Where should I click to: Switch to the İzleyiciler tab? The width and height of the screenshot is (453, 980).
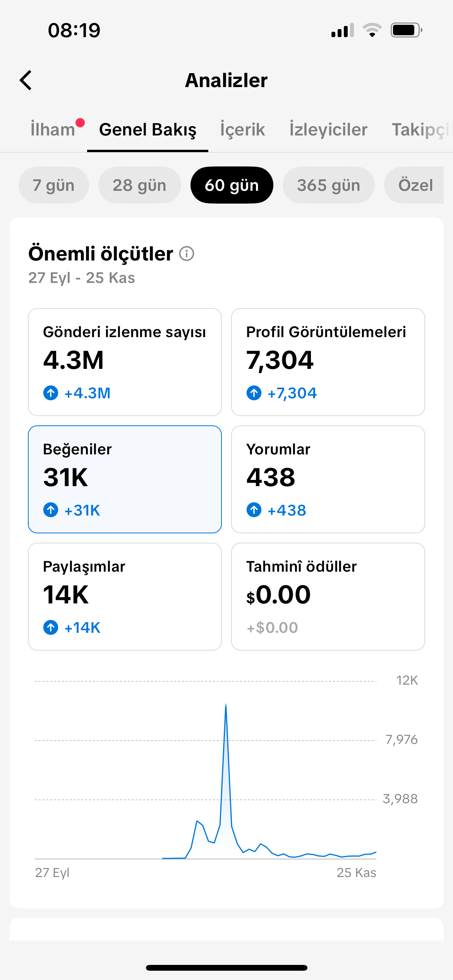(x=328, y=130)
